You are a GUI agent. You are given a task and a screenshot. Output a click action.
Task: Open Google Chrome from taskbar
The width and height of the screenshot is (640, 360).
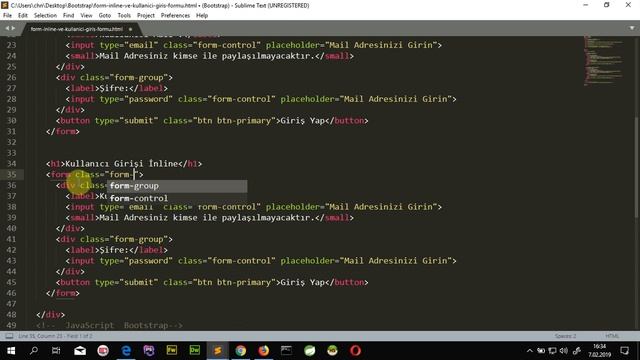(241, 351)
